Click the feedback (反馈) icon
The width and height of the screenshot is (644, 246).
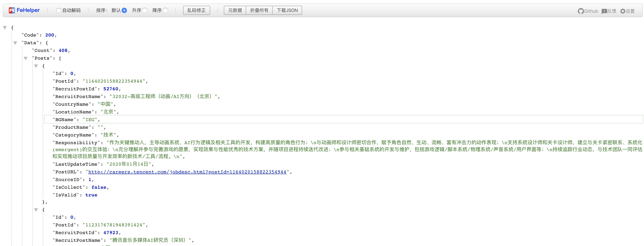click(604, 11)
